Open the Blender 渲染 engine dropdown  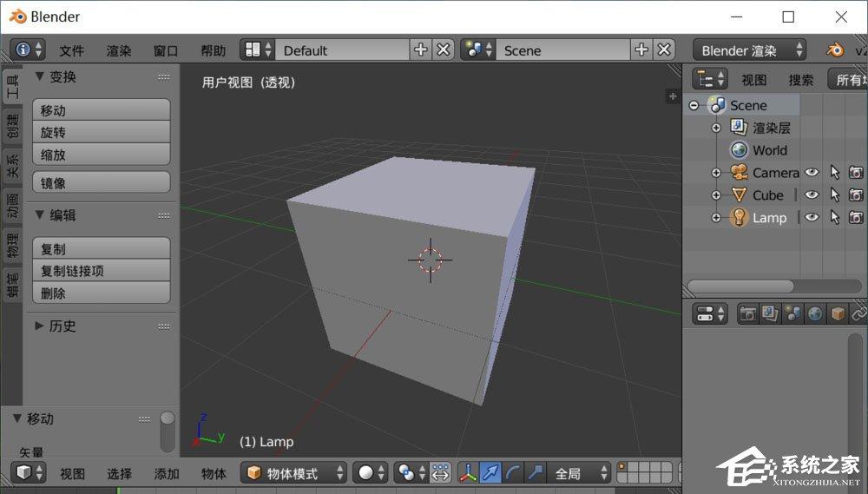[750, 50]
